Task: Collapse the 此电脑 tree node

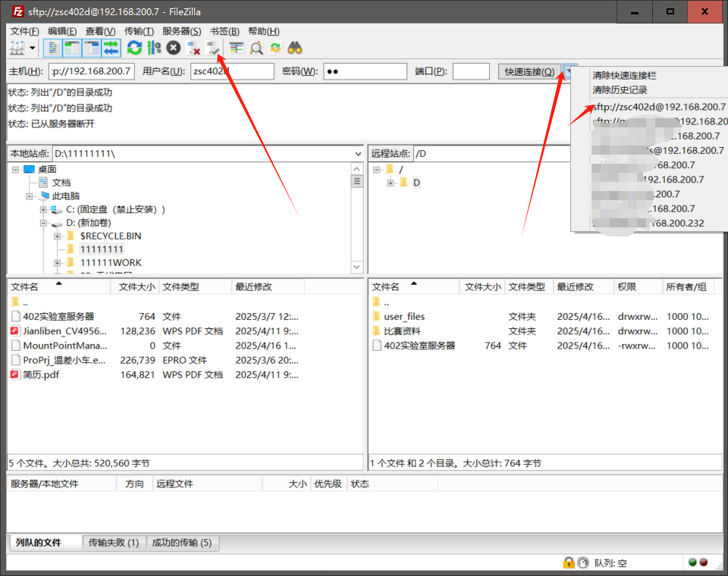Action: [30, 196]
